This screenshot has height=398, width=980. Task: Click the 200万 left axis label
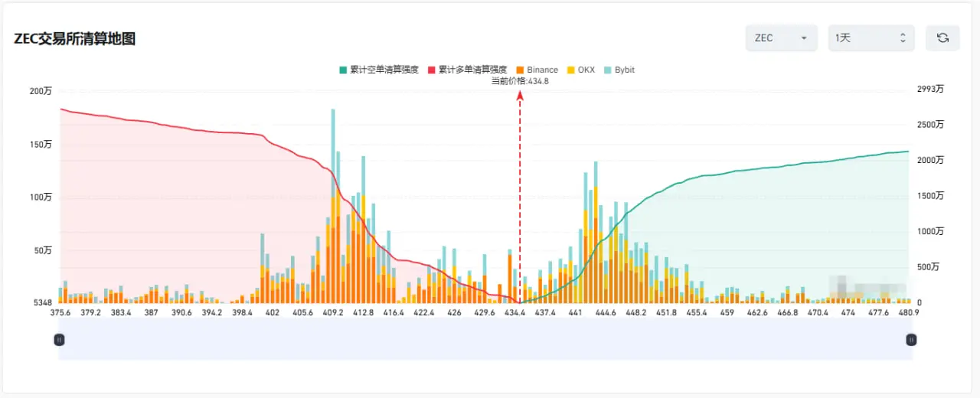point(41,91)
